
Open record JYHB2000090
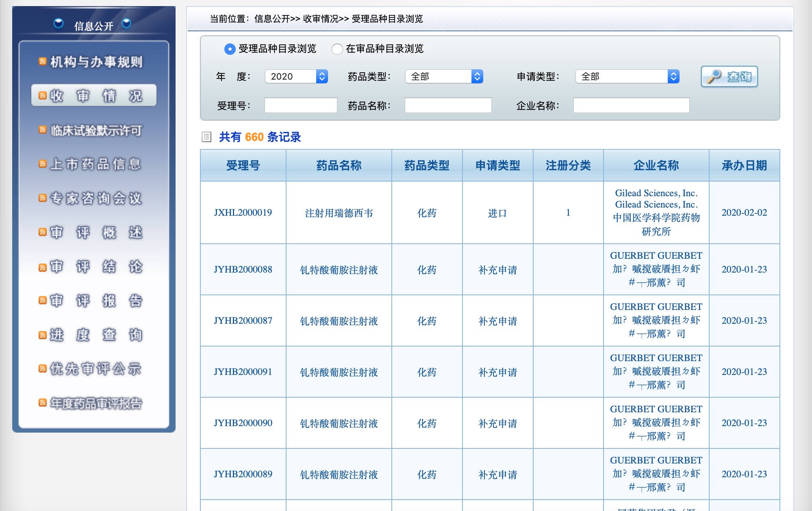[243, 423]
